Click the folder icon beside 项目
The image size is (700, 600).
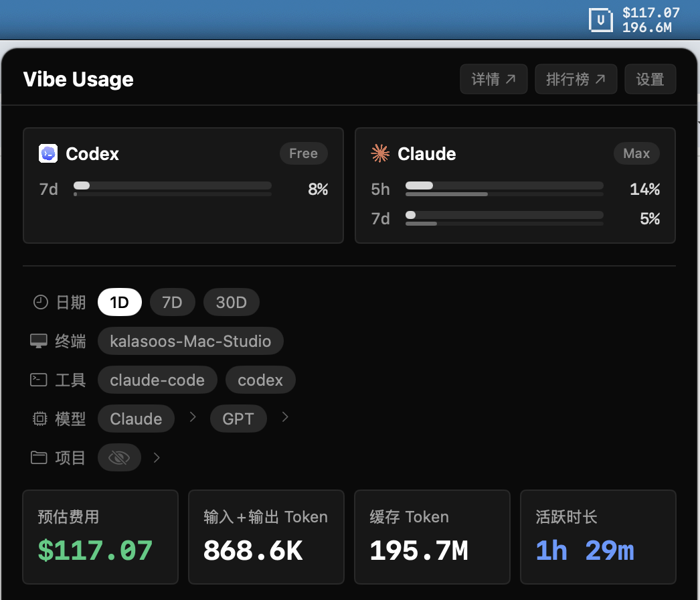(x=39, y=457)
